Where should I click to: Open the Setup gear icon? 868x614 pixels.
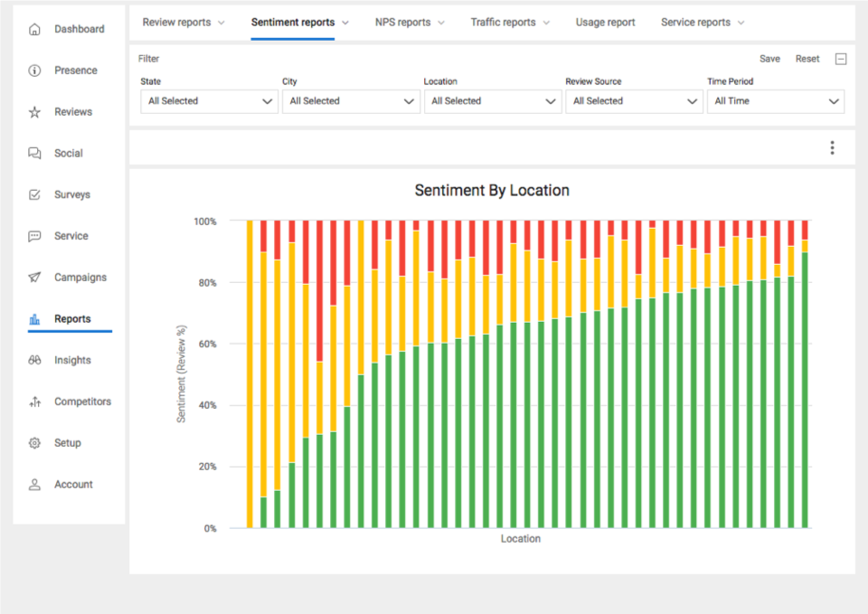34,443
